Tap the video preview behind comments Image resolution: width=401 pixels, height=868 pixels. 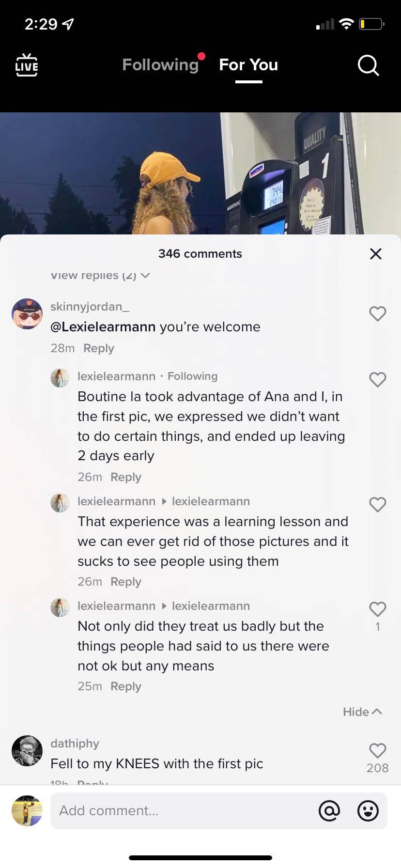(200, 173)
